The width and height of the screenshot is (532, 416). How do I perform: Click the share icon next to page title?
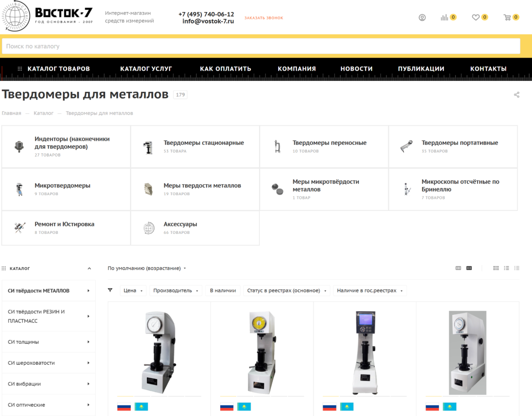pos(516,95)
